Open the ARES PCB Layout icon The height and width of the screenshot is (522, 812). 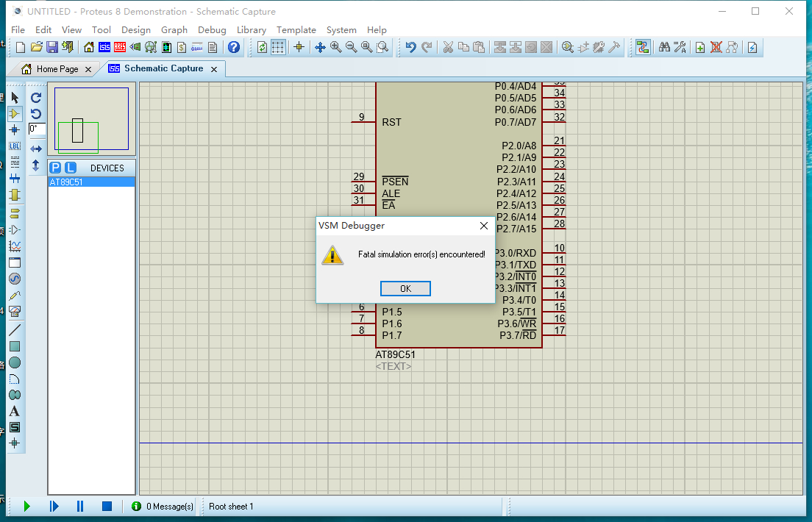coord(119,48)
